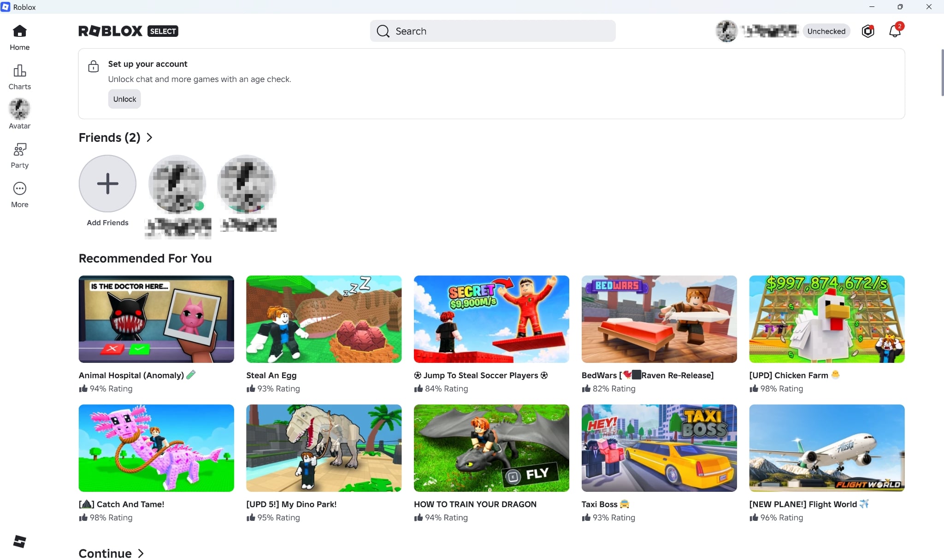
Task: Click the '[NEW PLANE!] Flight World' title text
Action: pos(809,504)
